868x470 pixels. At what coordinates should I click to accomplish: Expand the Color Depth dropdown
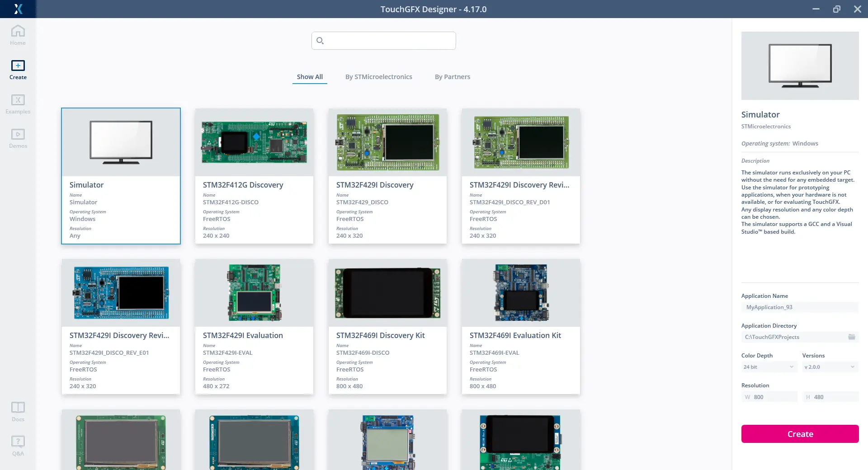(769, 367)
